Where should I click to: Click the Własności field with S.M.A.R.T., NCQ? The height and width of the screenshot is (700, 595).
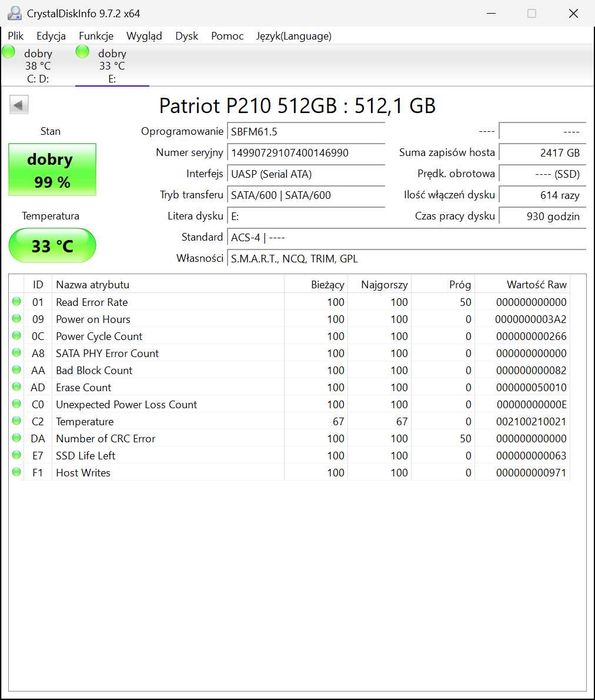click(407, 258)
